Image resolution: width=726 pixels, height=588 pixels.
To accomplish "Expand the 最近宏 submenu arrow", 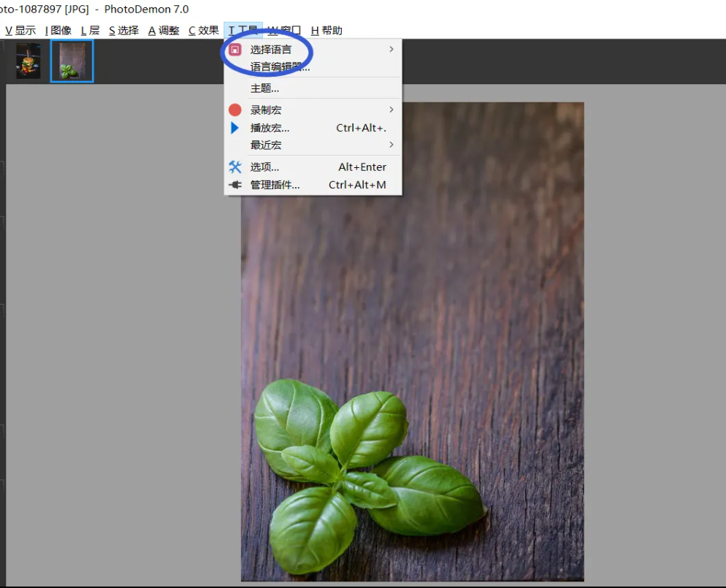I will 391,145.
